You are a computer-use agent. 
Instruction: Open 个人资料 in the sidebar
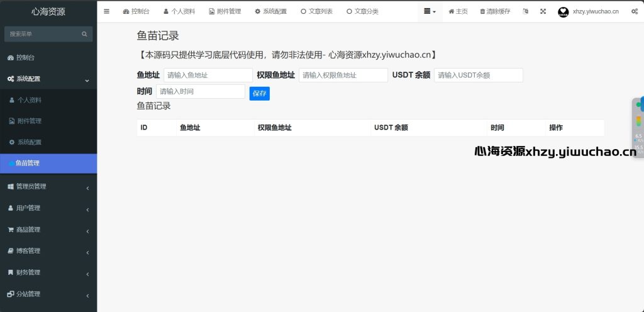pyautogui.click(x=48, y=100)
